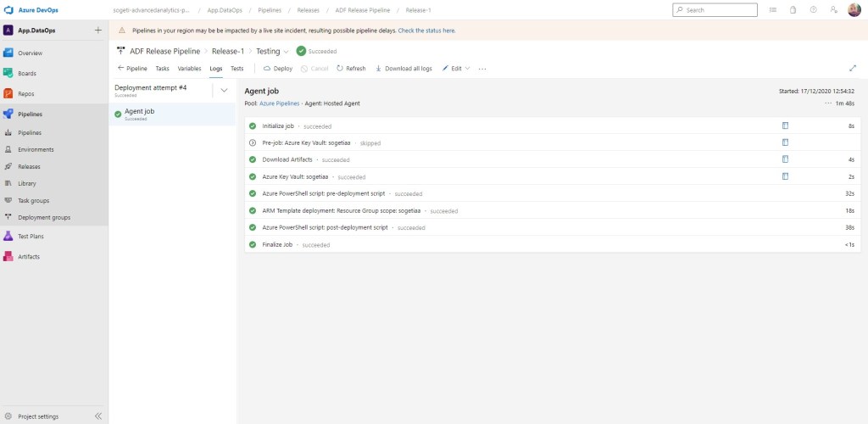Screen dimensions: 868x424
Task: Expand the Deployment attempt #4 dropdown
Action: click(x=224, y=89)
